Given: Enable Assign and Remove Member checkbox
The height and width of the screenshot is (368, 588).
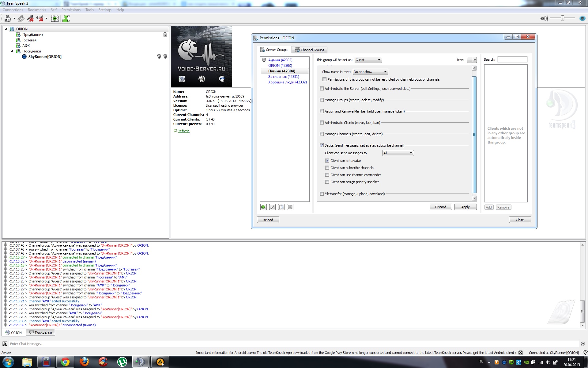Looking at the screenshot, I should point(322,111).
